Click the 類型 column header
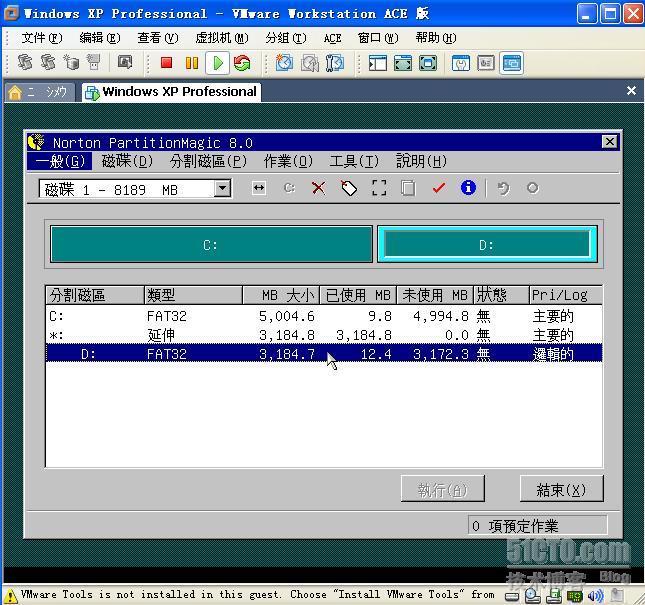The width and height of the screenshot is (645, 605). (x=193, y=295)
